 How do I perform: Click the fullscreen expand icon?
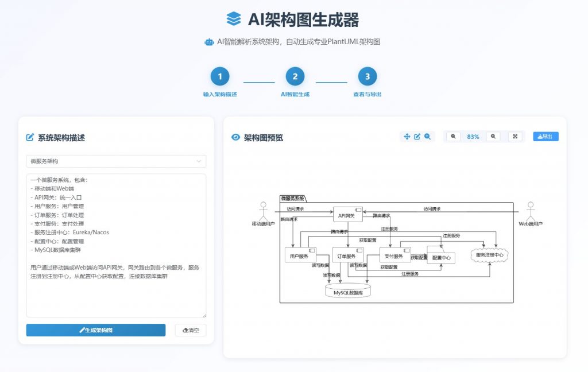point(515,137)
